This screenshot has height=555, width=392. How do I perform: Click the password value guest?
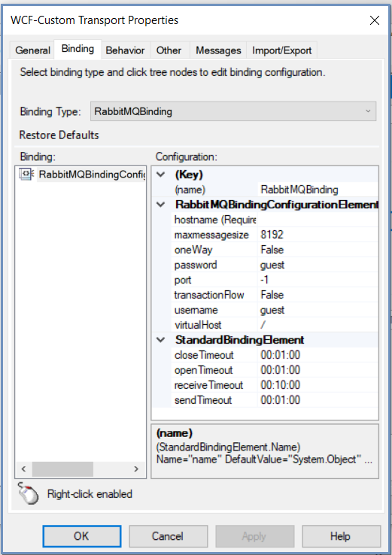tap(318, 265)
